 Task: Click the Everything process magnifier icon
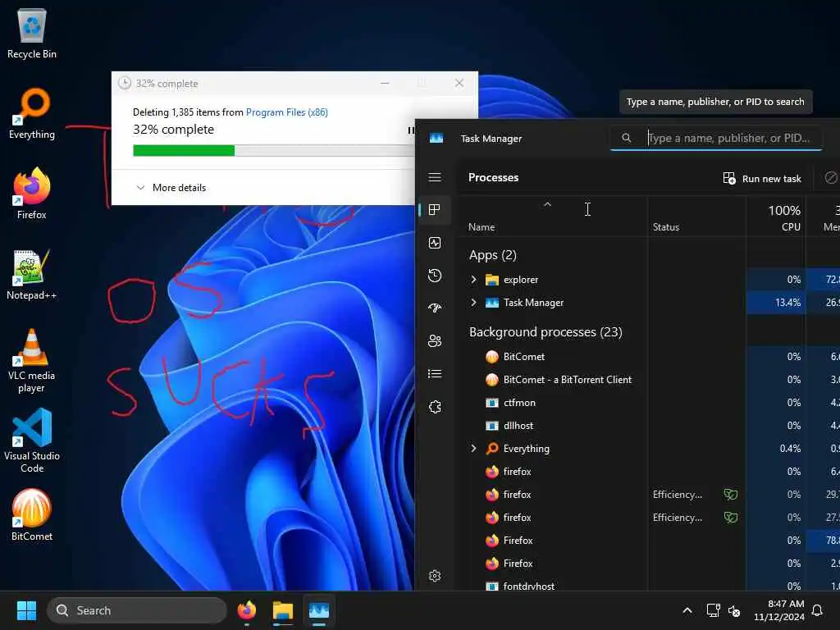tap(492, 449)
